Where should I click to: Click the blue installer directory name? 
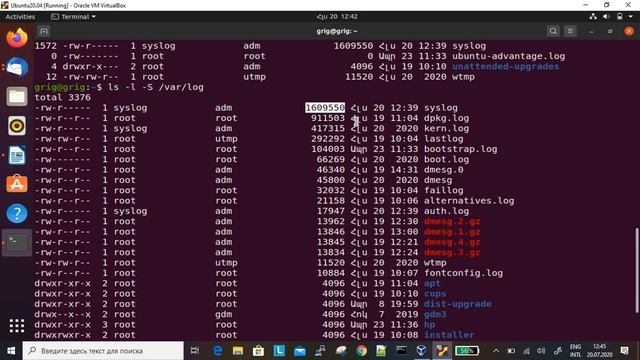(449, 335)
